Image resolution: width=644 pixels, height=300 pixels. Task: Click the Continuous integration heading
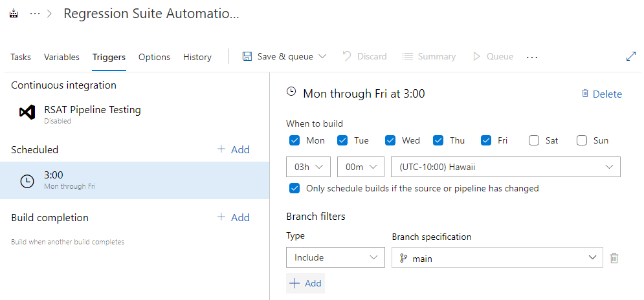pos(63,85)
